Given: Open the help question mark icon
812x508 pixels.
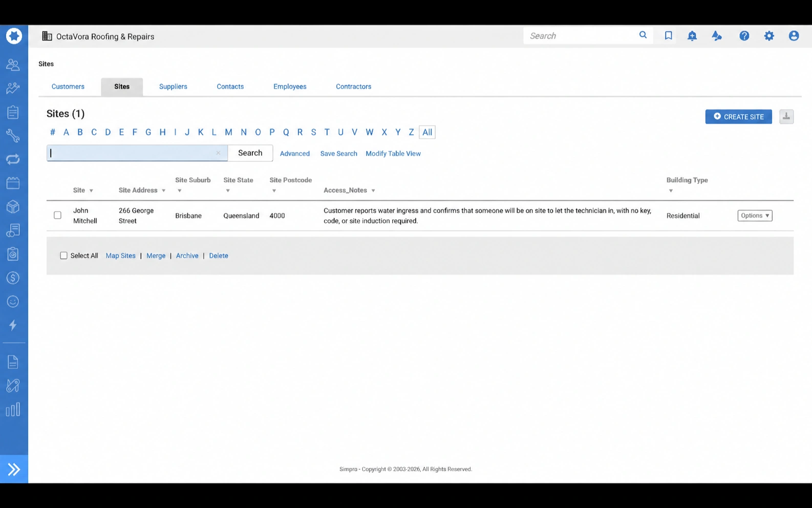Looking at the screenshot, I should pos(744,36).
